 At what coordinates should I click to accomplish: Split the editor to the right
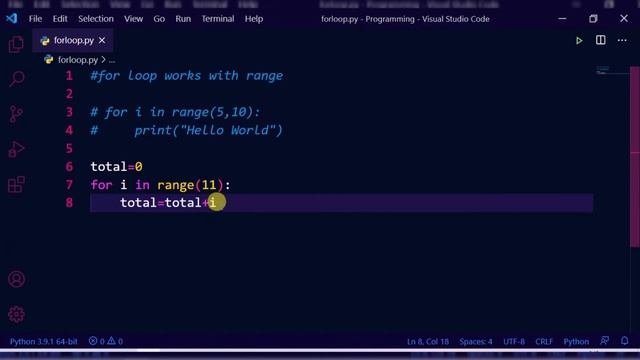600,40
